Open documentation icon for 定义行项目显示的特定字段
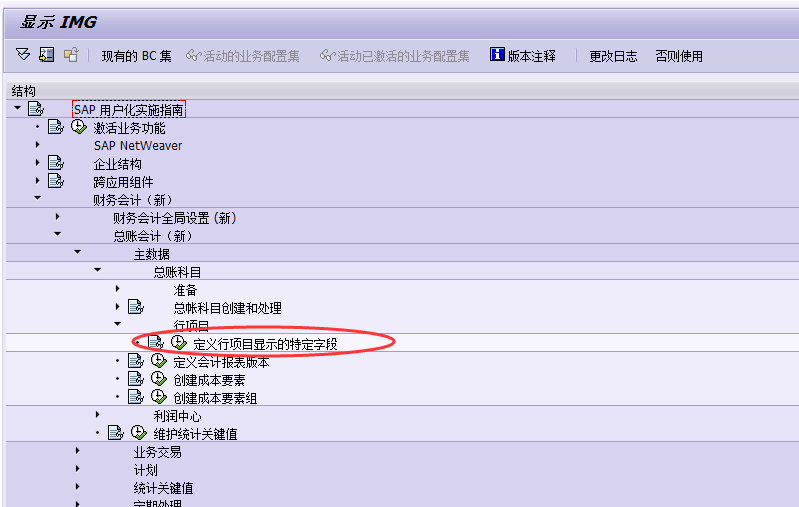799x507 pixels. [155, 342]
